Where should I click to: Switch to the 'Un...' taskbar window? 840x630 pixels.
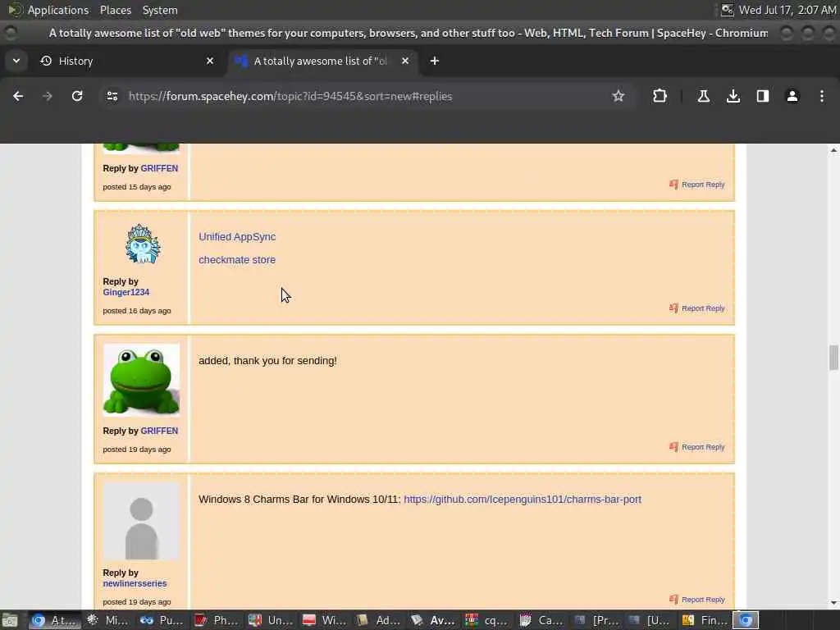[271, 620]
